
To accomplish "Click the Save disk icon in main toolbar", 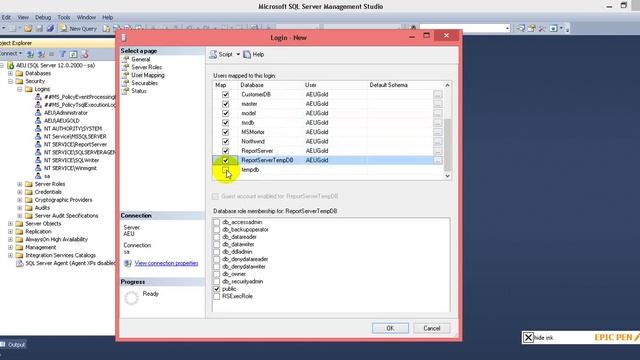I will [x=39, y=29].
